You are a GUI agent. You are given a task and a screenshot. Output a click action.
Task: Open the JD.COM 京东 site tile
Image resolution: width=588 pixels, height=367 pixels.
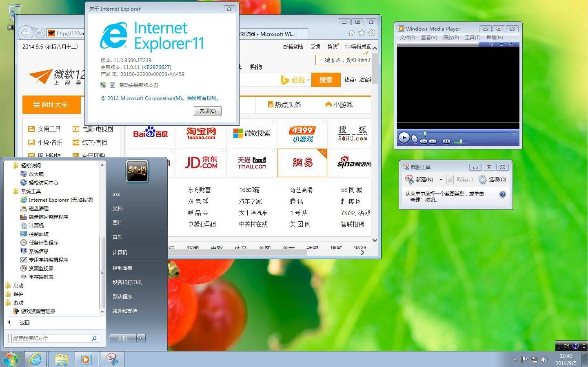(201, 162)
